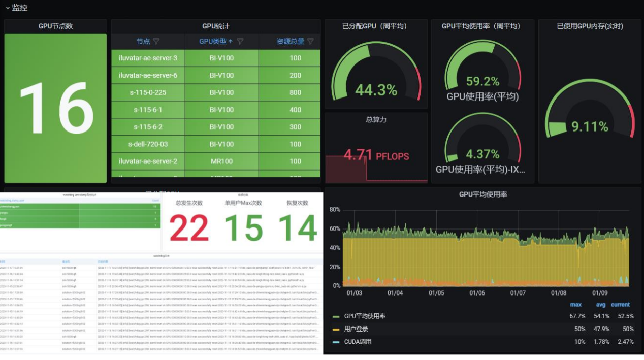Open the GPU节点数 panel title menu
Screen dimensions: 644x360
55,26
